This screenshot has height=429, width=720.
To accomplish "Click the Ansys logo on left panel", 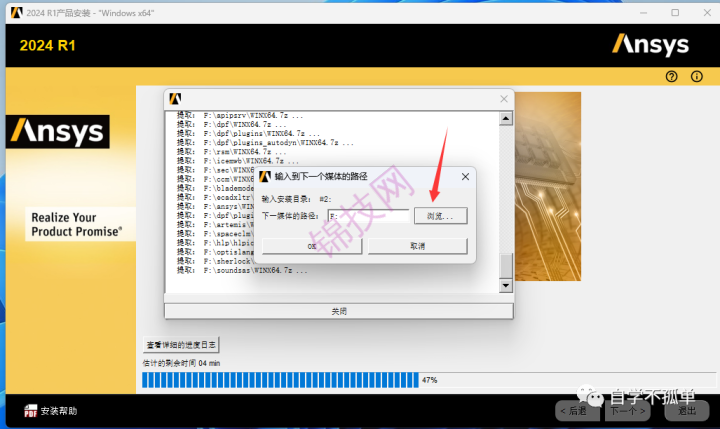I will [58, 131].
